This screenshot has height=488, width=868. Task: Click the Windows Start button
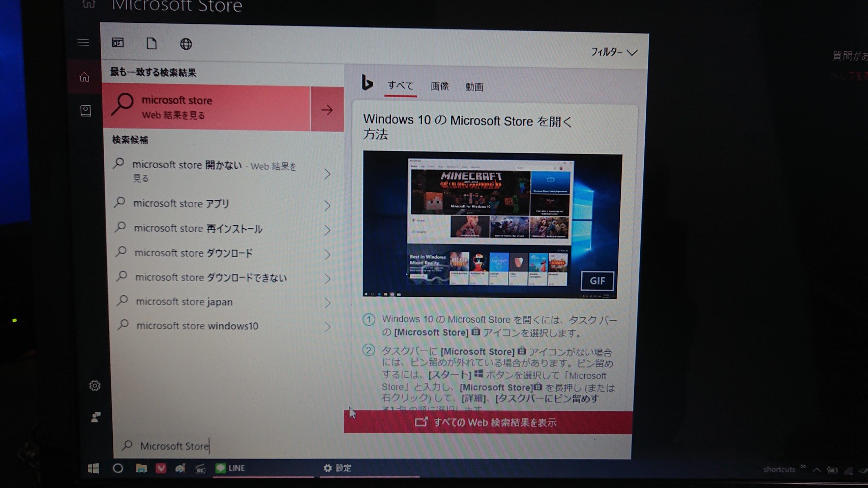point(94,468)
